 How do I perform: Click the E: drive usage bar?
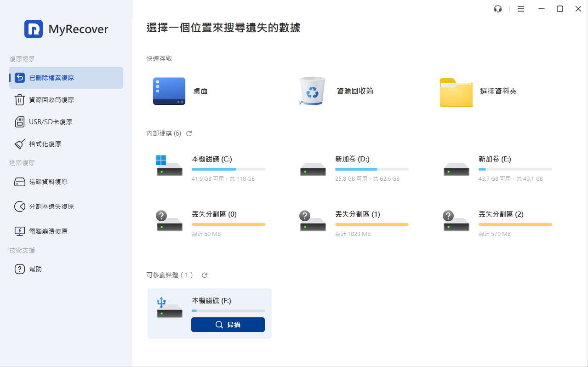click(x=515, y=169)
